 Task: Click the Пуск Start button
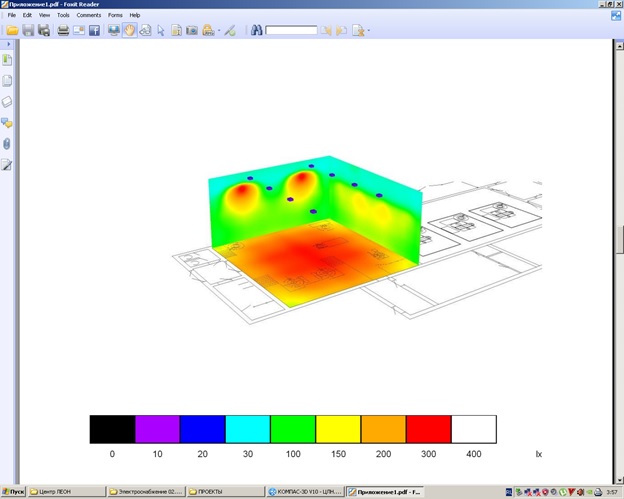pos(13,492)
